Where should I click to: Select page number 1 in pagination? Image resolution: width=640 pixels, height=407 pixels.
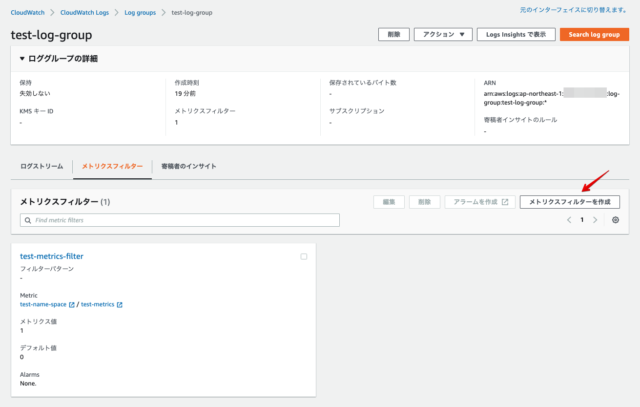coord(582,220)
